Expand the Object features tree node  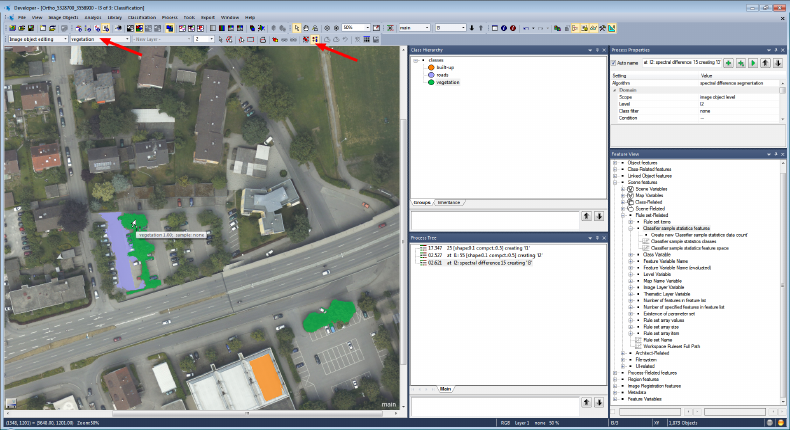[615, 162]
